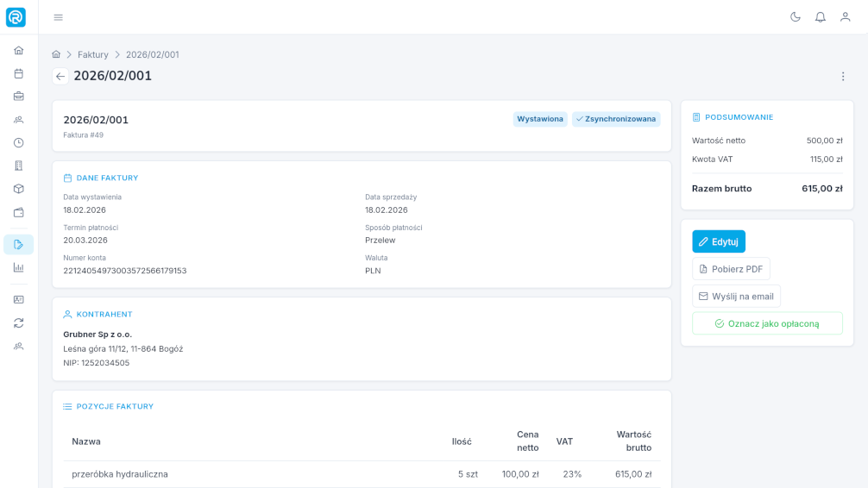Image resolution: width=868 pixels, height=488 pixels.
Task: Open Home in the sidebar
Action: click(x=19, y=50)
